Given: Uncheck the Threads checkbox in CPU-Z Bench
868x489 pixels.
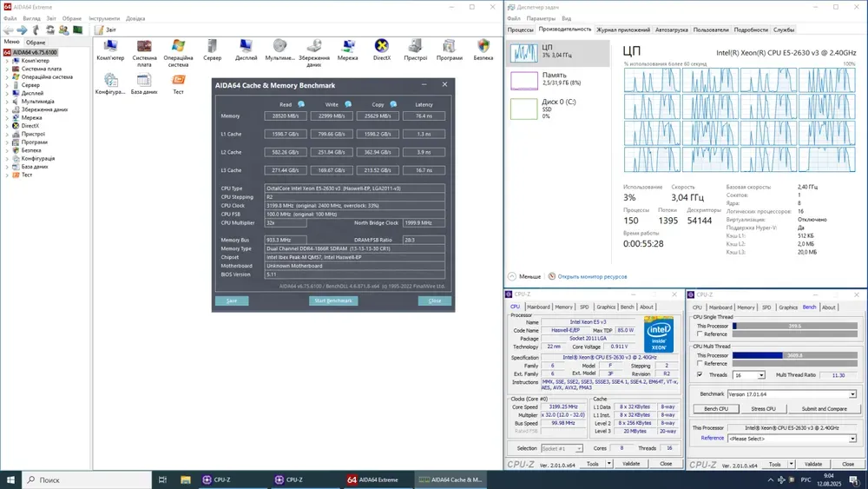Looking at the screenshot, I should [x=700, y=375].
